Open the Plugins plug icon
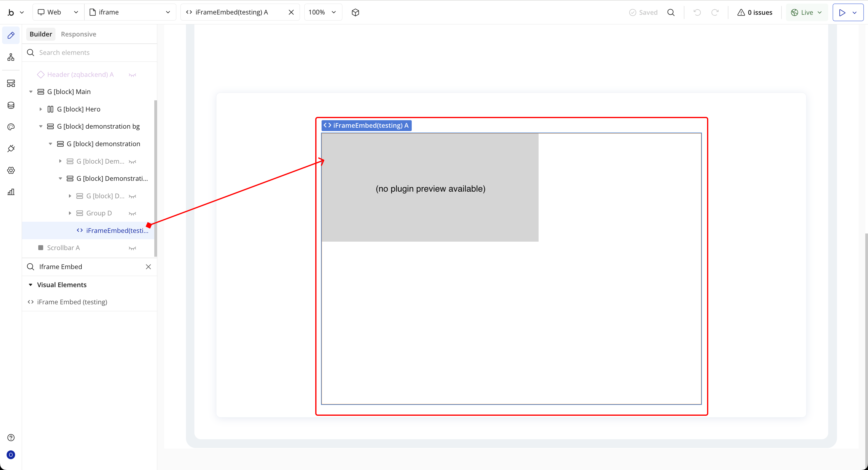Viewport: 868px width, 470px height. [x=11, y=149]
